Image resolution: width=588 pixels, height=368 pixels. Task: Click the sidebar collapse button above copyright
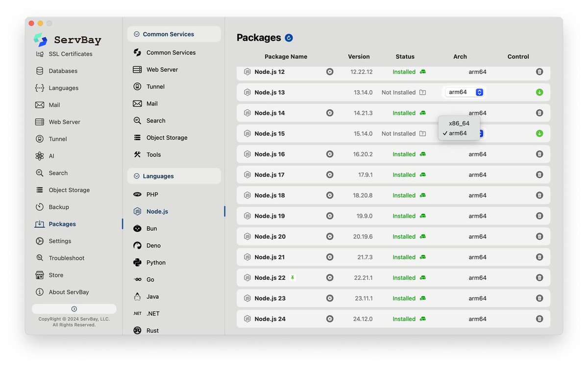pyautogui.click(x=74, y=309)
